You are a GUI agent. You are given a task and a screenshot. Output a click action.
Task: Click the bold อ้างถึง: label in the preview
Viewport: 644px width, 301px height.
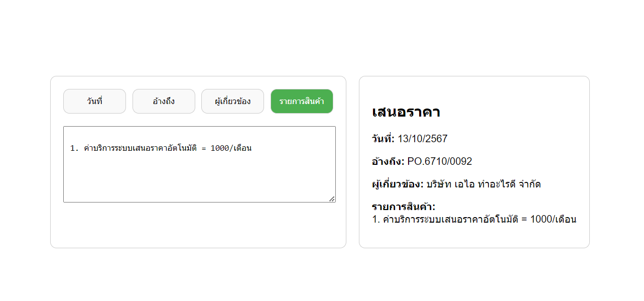[388, 162]
